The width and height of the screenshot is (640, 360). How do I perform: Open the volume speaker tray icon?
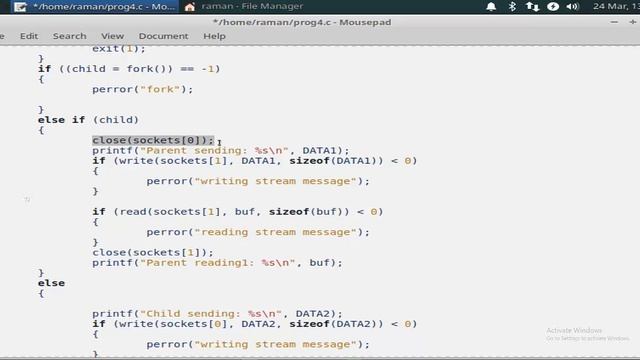573,7
